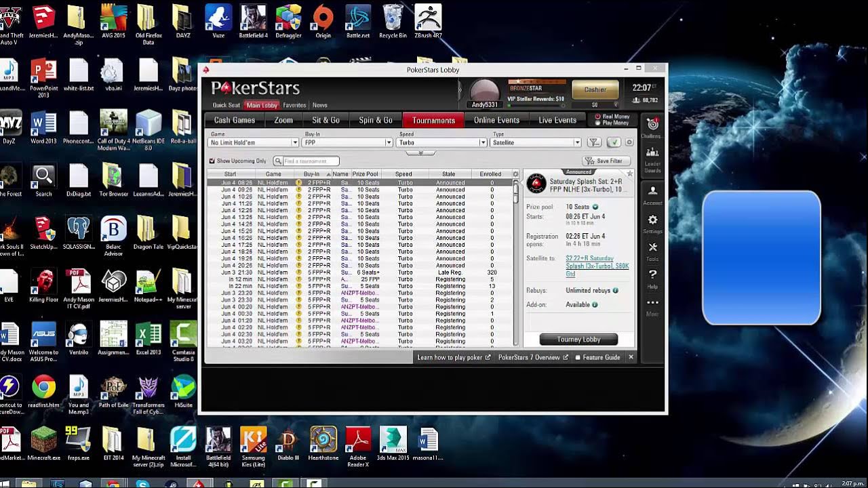Open the Buy-In dropdown showing FPP
Screen dimensions: 868x488
[348, 142]
